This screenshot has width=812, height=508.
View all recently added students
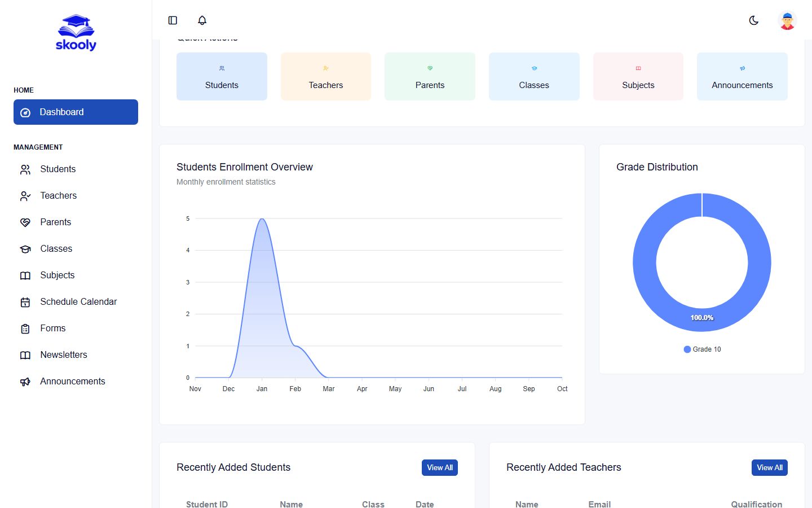(440, 467)
